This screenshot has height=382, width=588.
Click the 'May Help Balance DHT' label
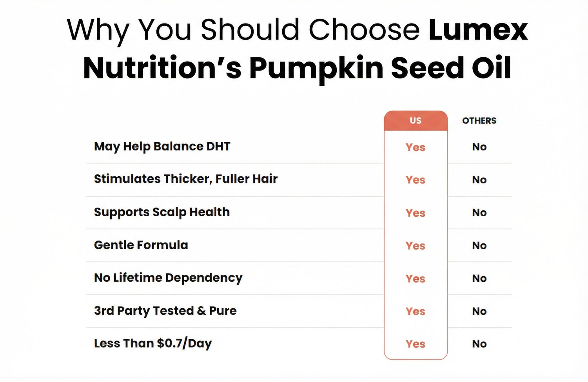pos(162,147)
